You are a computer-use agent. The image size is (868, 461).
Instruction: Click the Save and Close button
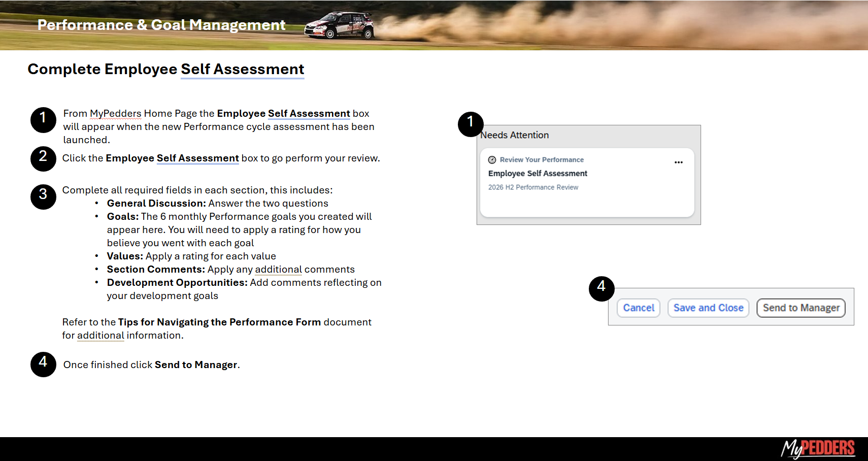pyautogui.click(x=708, y=308)
